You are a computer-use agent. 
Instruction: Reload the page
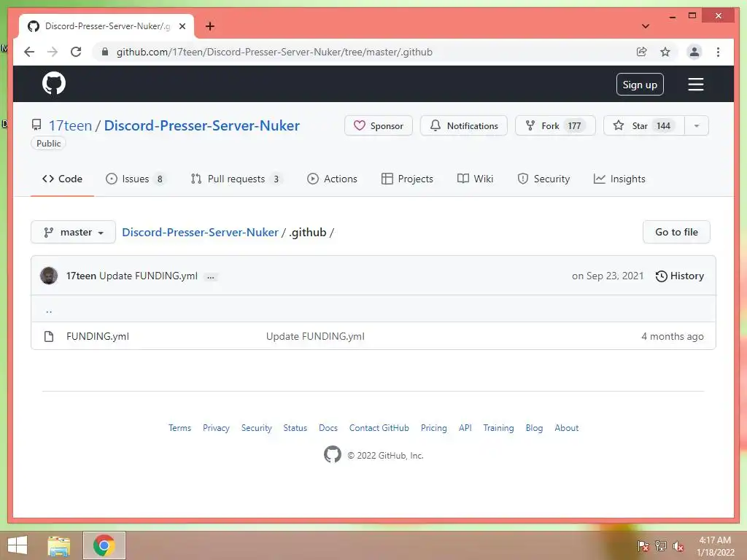[76, 52]
